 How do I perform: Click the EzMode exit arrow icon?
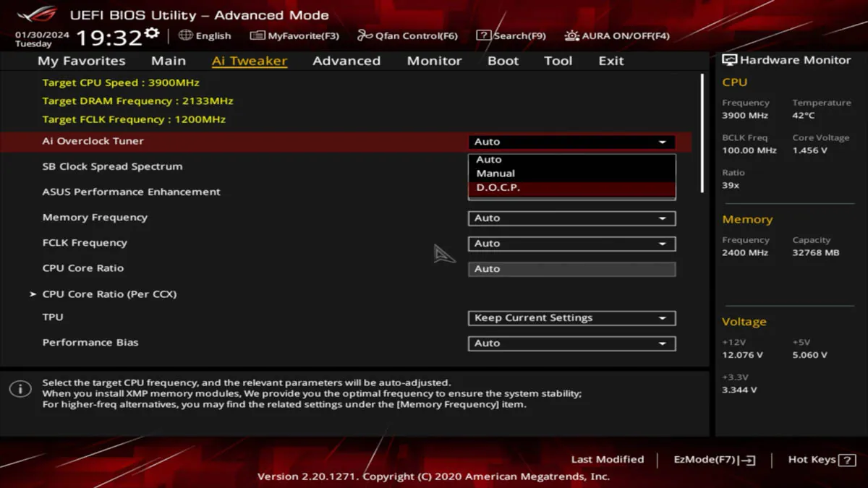point(749,460)
